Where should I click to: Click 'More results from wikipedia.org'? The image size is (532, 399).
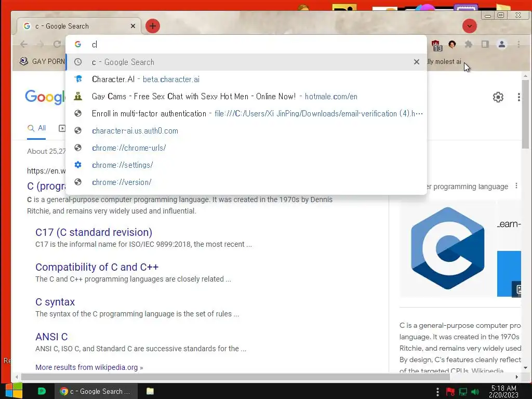click(x=89, y=367)
